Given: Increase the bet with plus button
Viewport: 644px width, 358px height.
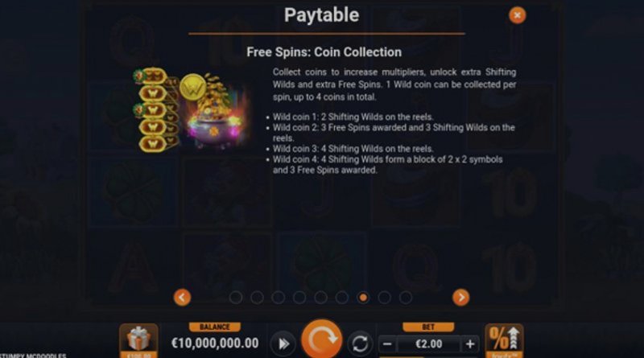Looking at the screenshot, I should tap(470, 344).
